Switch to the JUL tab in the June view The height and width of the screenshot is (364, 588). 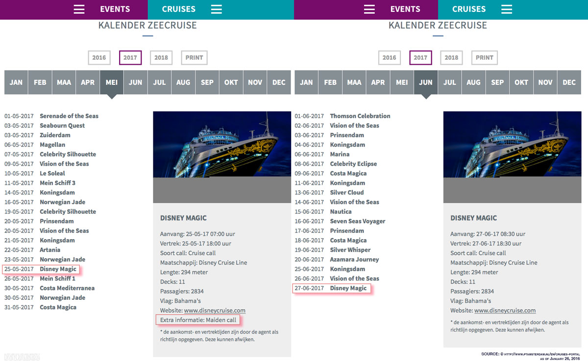click(x=449, y=82)
